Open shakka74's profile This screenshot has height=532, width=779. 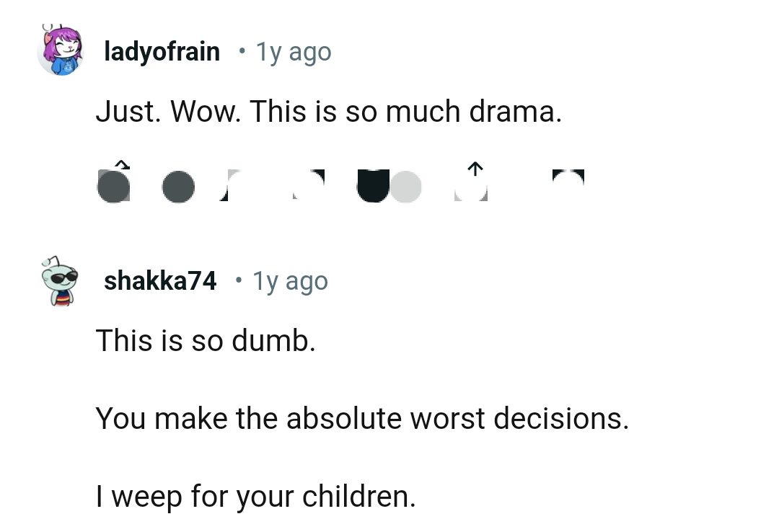tap(160, 280)
